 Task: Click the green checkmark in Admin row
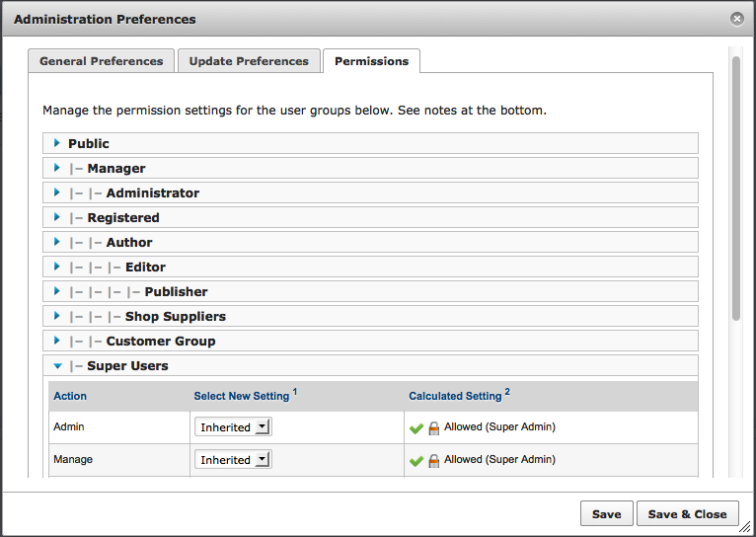416,427
